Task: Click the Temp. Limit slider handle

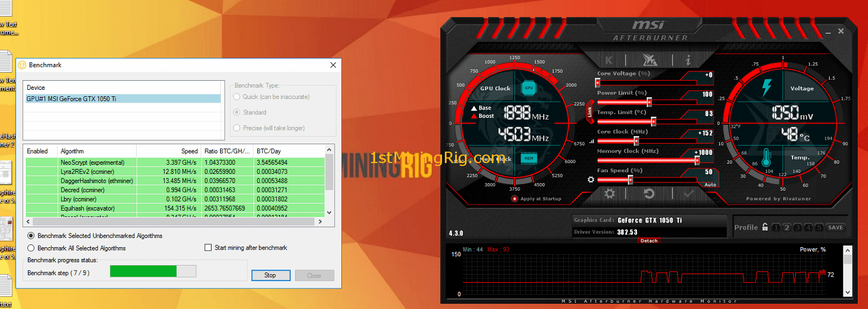Action: click(x=654, y=121)
